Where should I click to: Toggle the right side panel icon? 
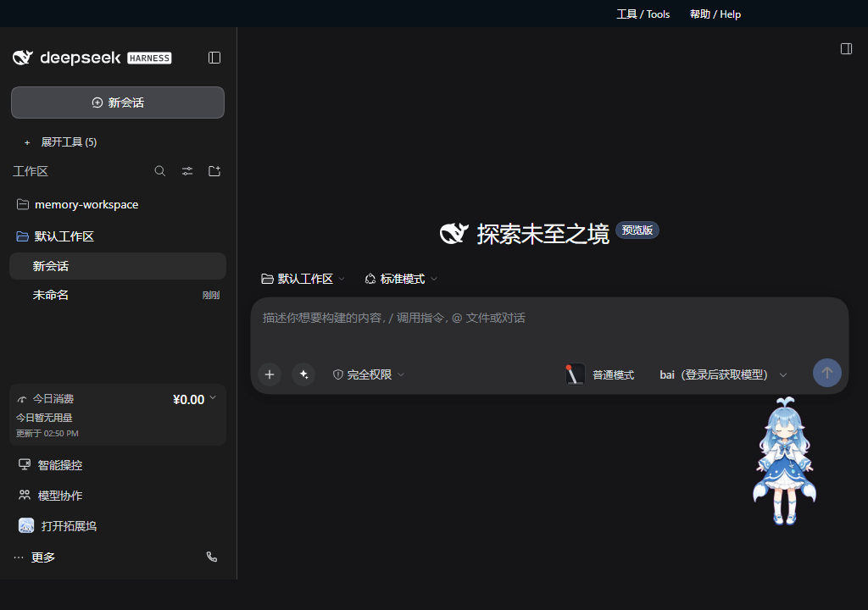coord(846,48)
